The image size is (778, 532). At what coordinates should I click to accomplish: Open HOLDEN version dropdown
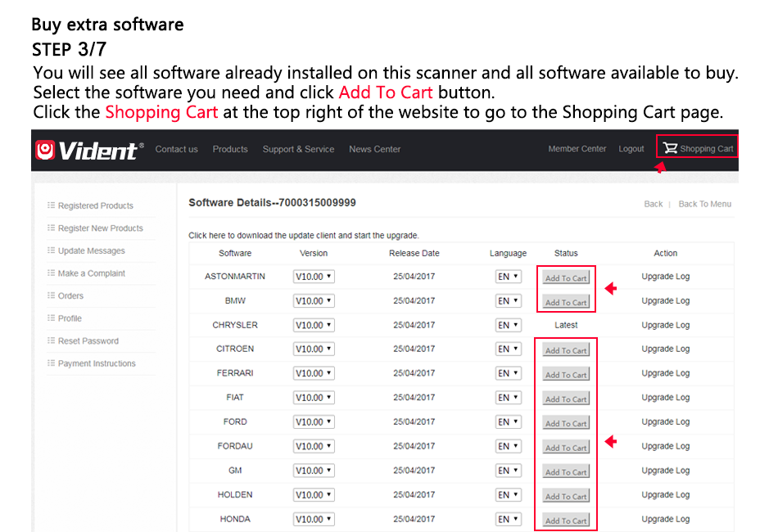(314, 495)
